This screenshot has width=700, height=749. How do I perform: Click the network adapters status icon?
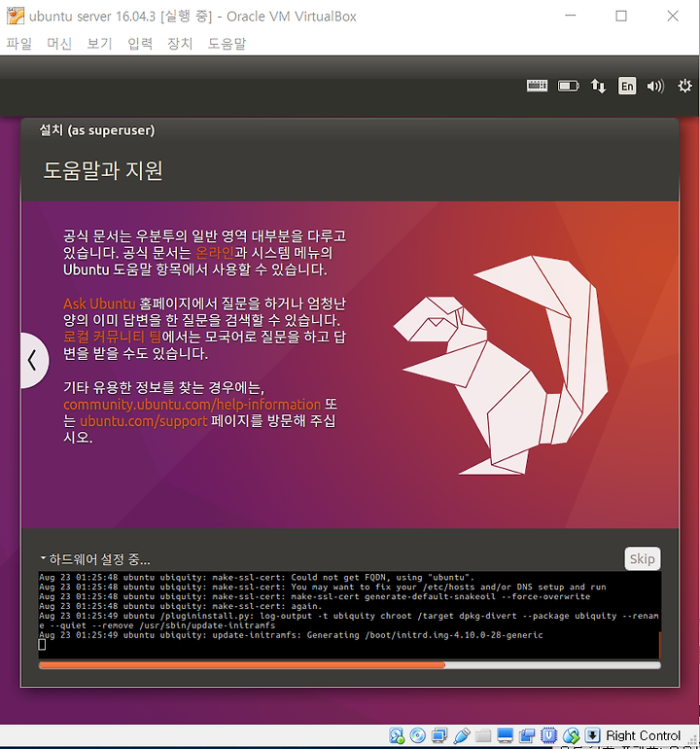coord(439,735)
